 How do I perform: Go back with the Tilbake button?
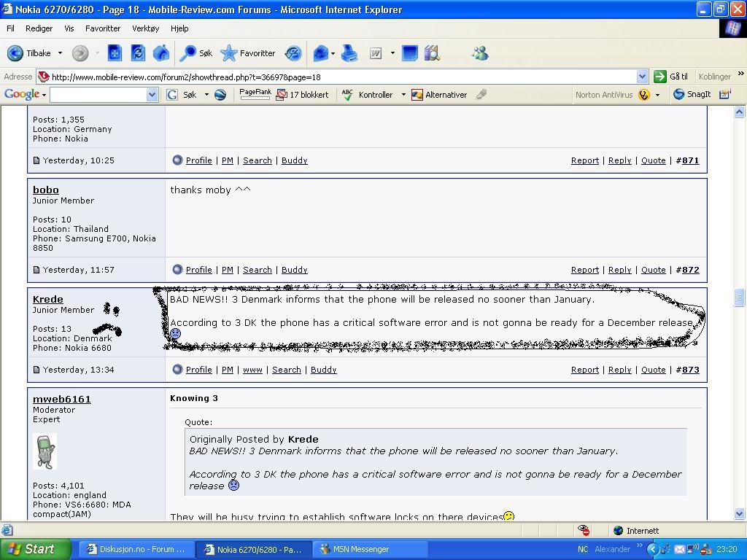pos(29,53)
